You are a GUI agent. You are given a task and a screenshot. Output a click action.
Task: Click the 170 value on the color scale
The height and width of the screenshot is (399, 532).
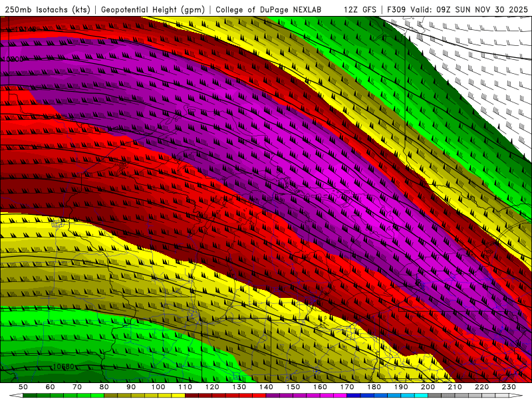347,387
